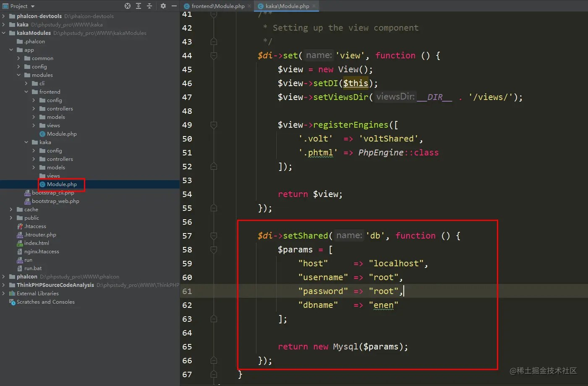Select Module.php under frontend folder
The image size is (588, 386).
tap(62, 134)
